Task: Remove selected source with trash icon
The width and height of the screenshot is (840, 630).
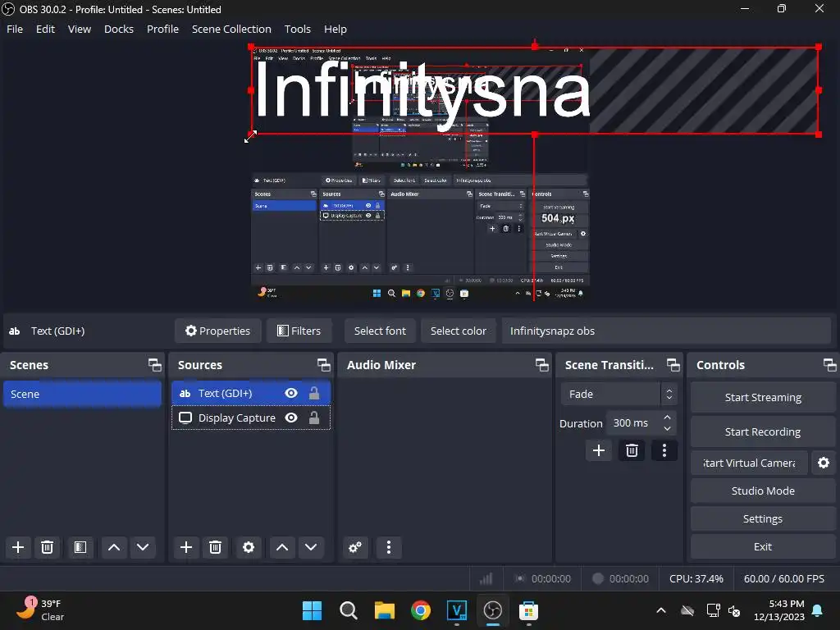Action: (216, 547)
